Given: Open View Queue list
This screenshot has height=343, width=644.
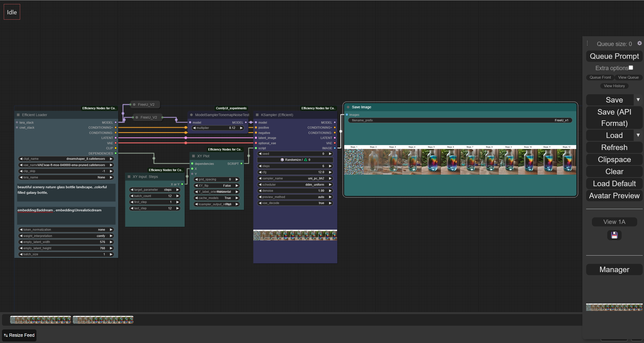Looking at the screenshot, I should [628, 77].
